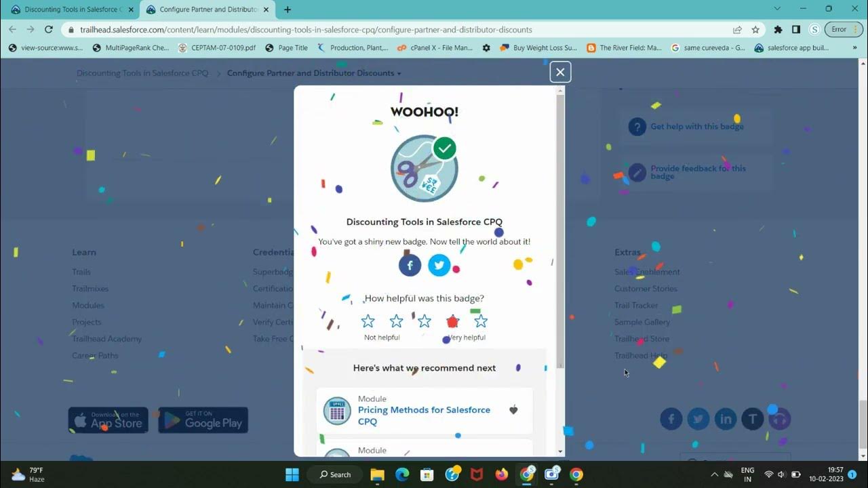Open ENG IN language switcher
Viewport: 868px width, 488px height.
click(747, 474)
